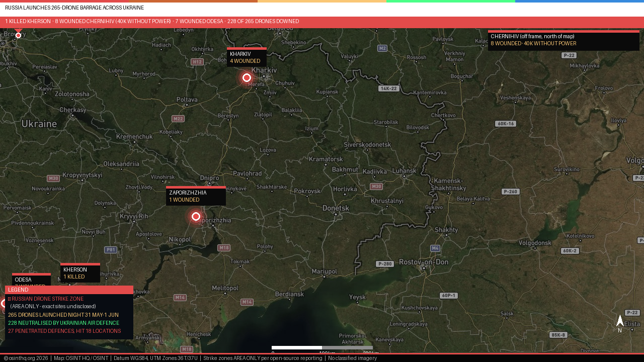
Task: Click the P-280 road shield
Action: coord(385,264)
